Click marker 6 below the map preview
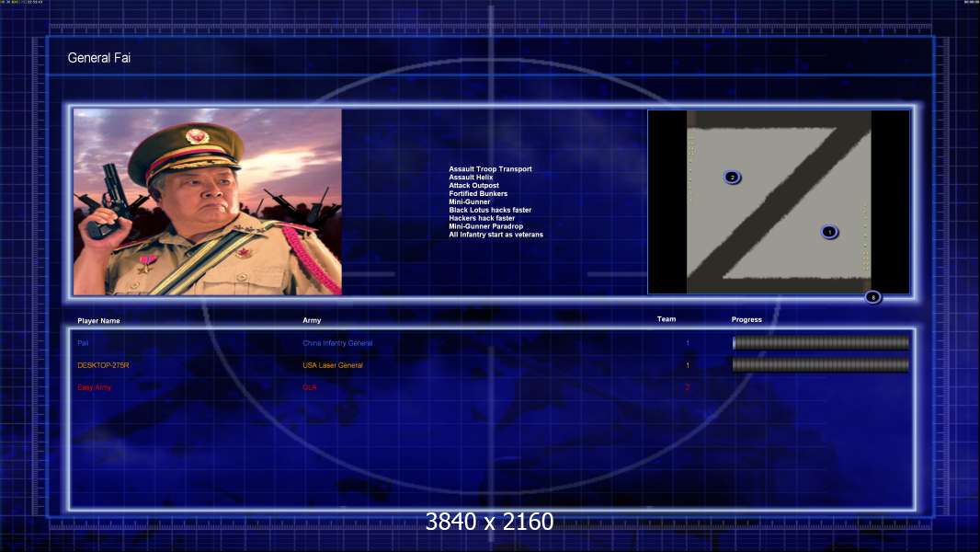Image resolution: width=980 pixels, height=552 pixels. 872,297
